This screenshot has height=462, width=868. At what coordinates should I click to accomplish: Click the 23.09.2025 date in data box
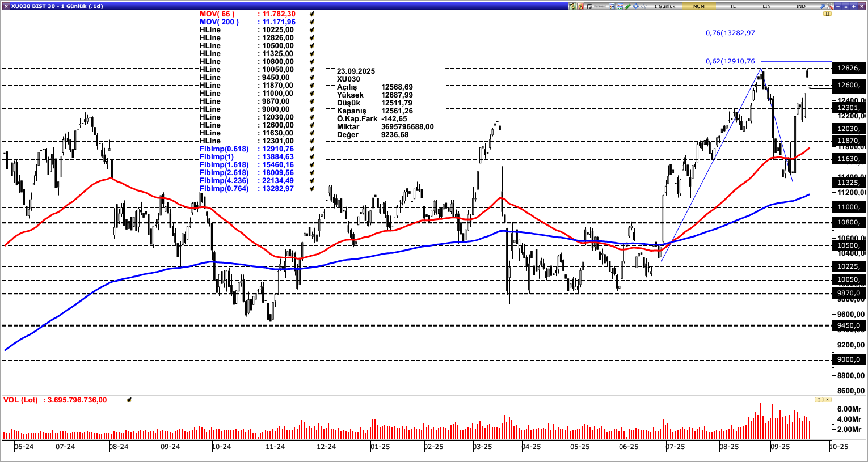click(356, 71)
